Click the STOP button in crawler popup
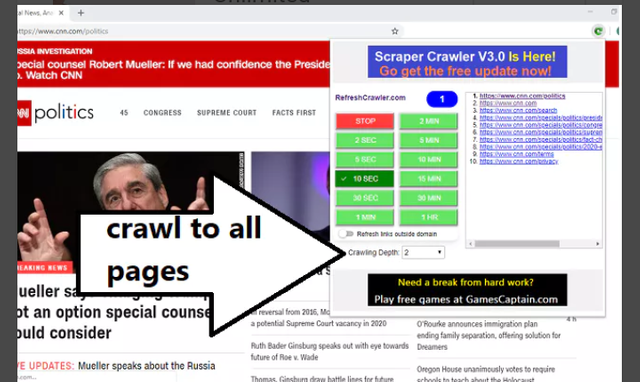This screenshot has height=382, width=640. (x=365, y=121)
